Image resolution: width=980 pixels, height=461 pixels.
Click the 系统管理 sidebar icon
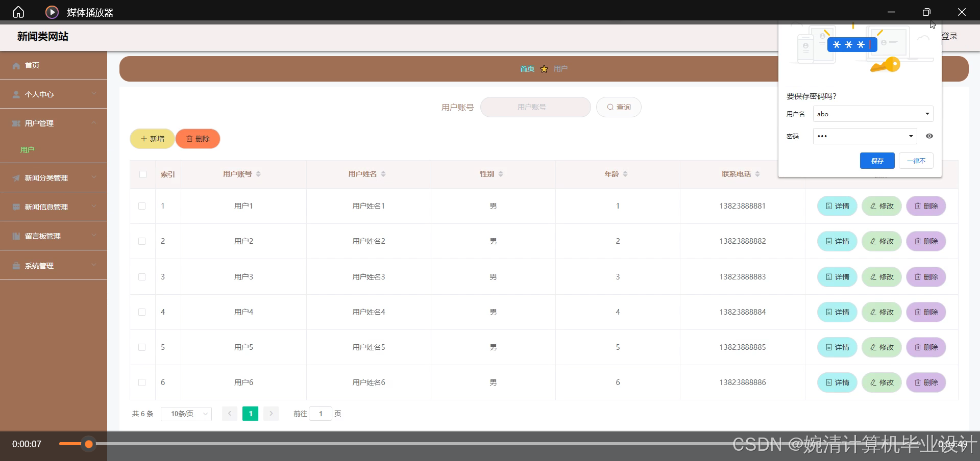[x=16, y=266]
